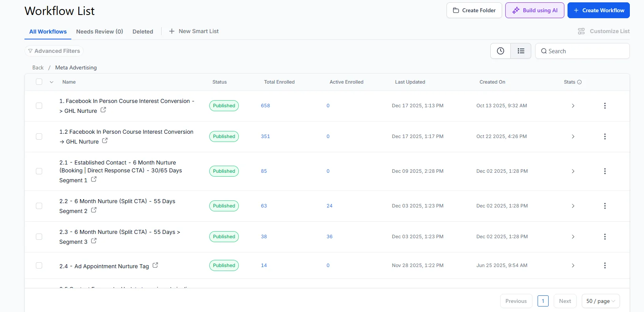Expand stats chevron for 1. Facebook workflow
The width and height of the screenshot is (644, 312).
573,106
